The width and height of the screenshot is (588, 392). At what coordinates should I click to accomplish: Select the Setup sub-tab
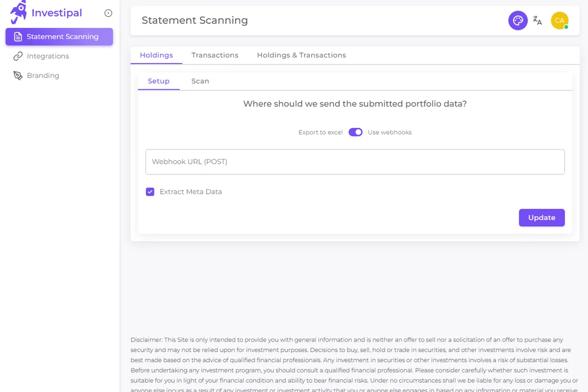(159, 81)
